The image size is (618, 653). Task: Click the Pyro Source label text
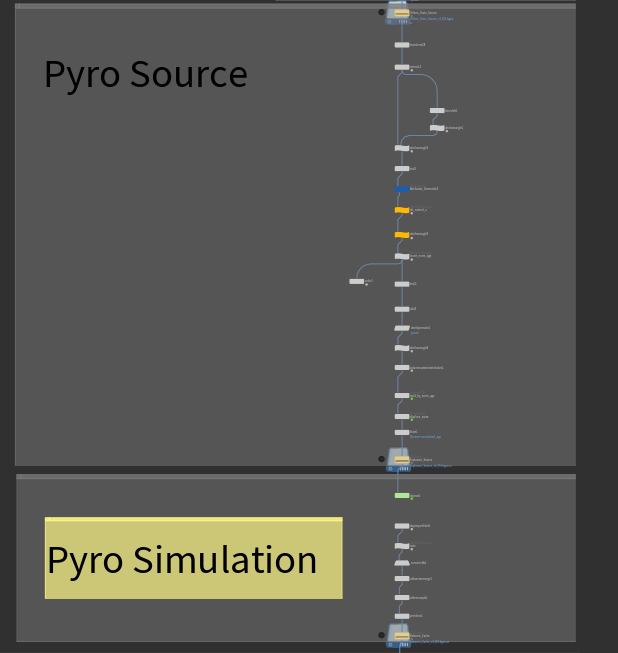click(145, 75)
